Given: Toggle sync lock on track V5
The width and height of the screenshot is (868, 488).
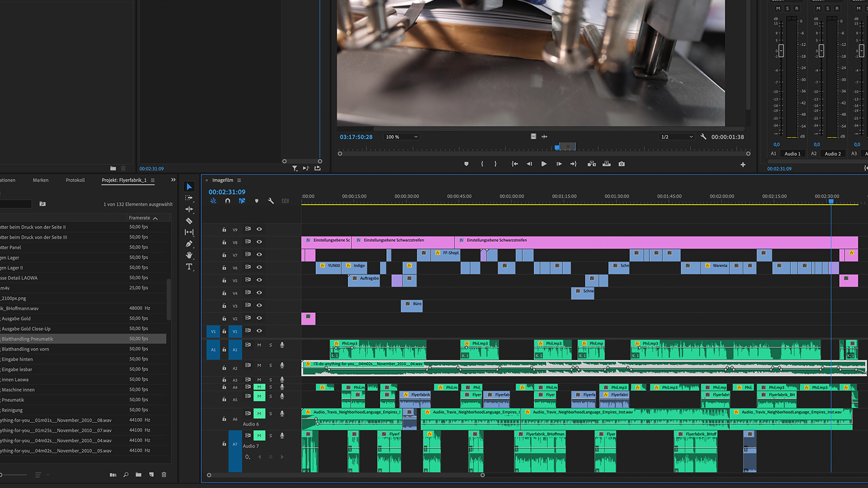Looking at the screenshot, I should coord(248,280).
